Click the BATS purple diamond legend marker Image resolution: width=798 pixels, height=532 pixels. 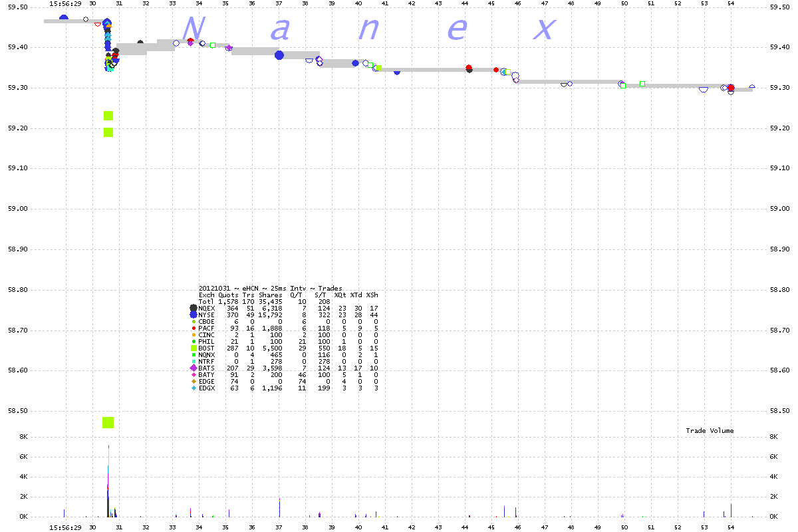194,368
